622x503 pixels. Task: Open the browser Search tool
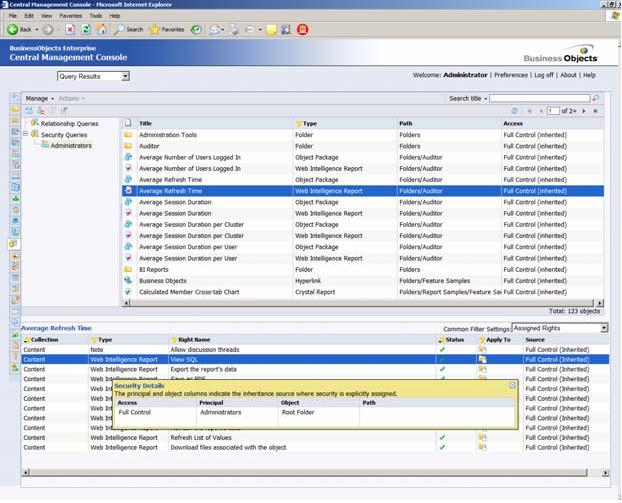128,29
